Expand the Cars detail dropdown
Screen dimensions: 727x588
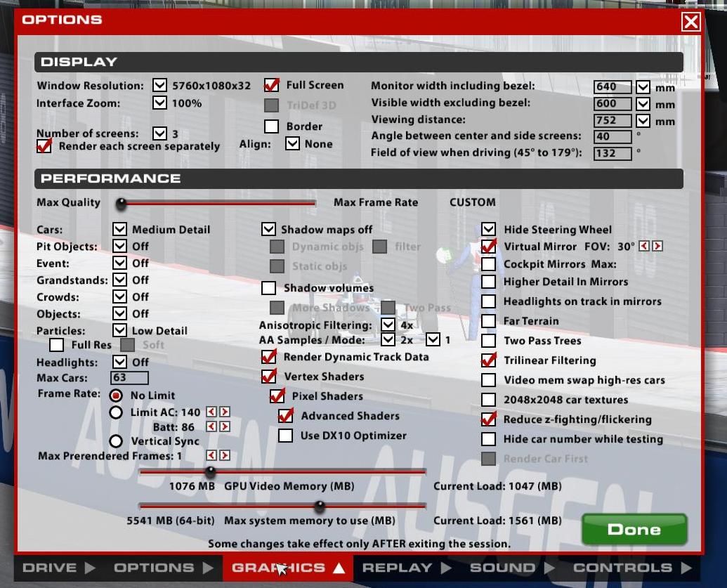pyautogui.click(x=119, y=229)
